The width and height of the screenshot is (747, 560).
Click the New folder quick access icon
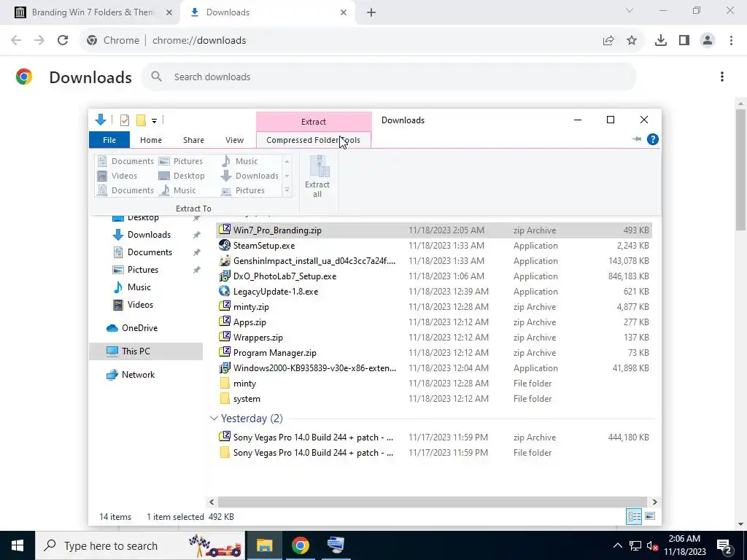click(x=141, y=120)
